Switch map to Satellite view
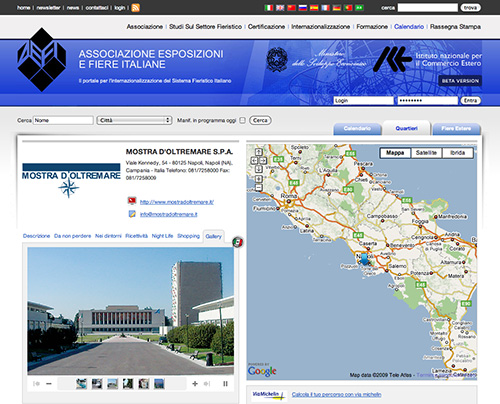Viewport: 500px width, 404px height. (426, 153)
